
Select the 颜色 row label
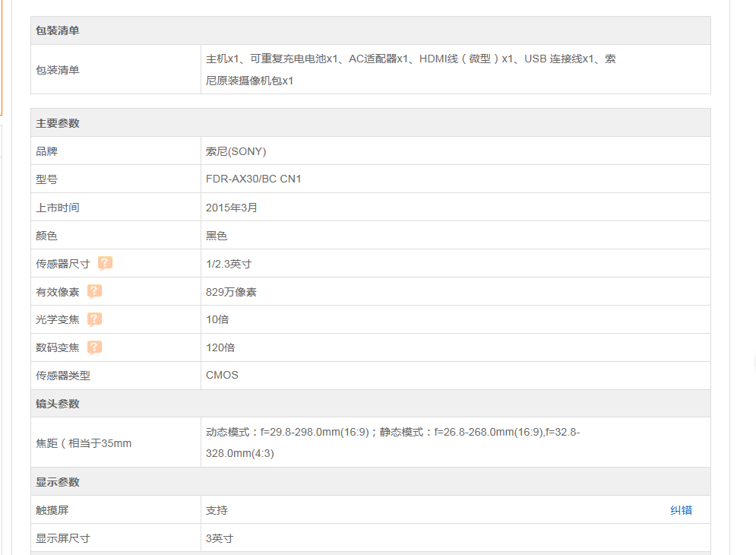47,236
